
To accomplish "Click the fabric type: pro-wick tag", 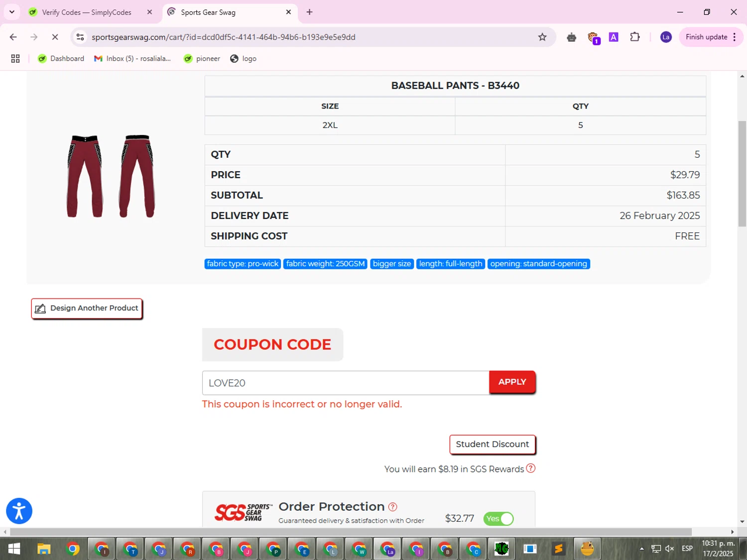I will [243, 264].
